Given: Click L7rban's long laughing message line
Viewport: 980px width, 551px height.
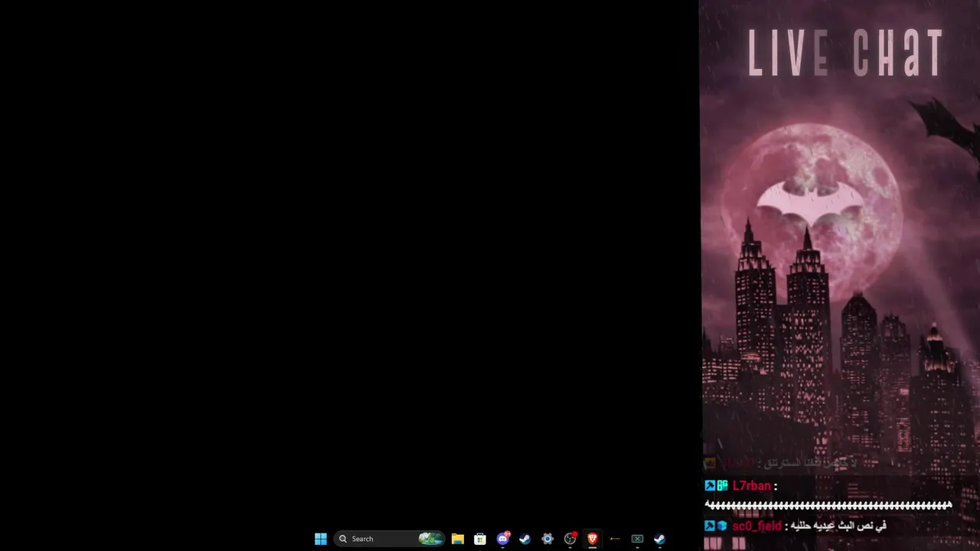Looking at the screenshot, I should [828, 505].
